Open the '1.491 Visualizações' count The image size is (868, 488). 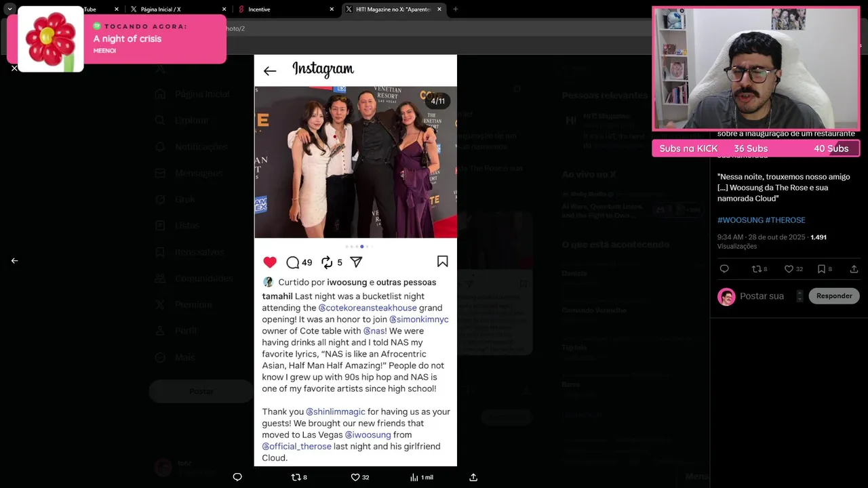pos(772,242)
